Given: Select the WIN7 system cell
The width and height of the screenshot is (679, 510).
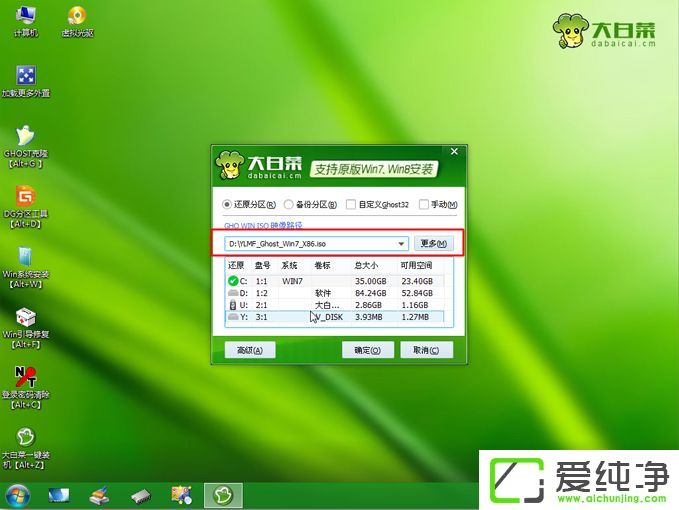Looking at the screenshot, I should 292,281.
